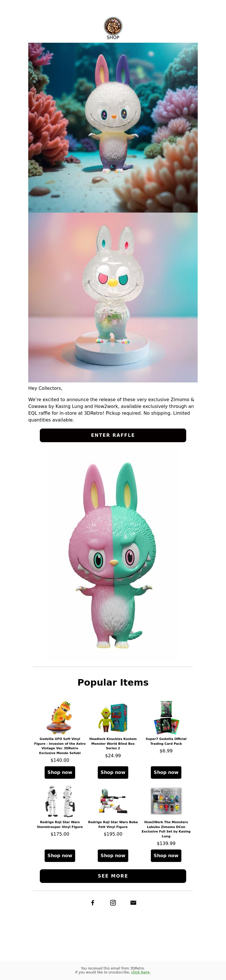
Task: Click the unsubscribe 'click here' link
Action: [140, 972]
